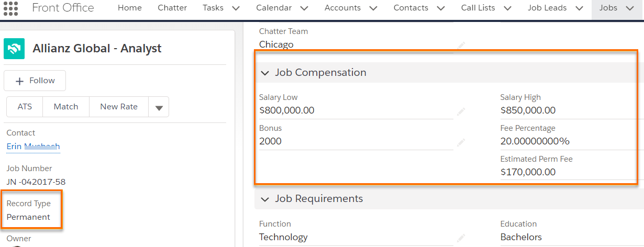
Task: Open the Job Leads tab
Action: click(x=547, y=8)
